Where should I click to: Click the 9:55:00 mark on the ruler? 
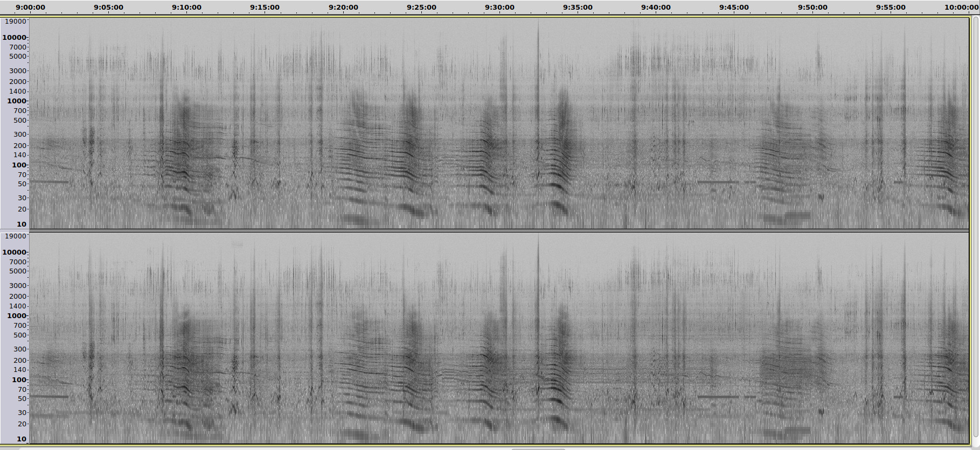[x=891, y=8]
